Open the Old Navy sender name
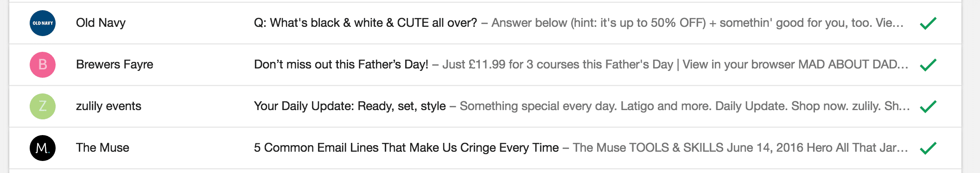980x173 pixels. coord(101,23)
